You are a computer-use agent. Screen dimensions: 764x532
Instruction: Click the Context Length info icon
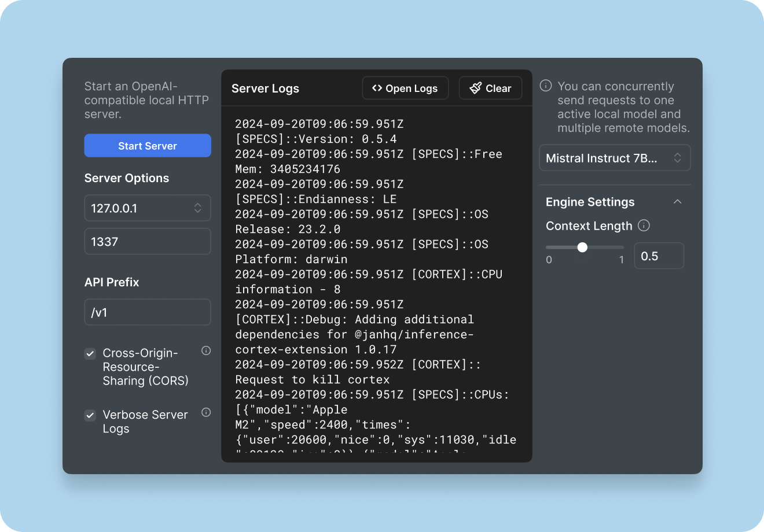[644, 226]
